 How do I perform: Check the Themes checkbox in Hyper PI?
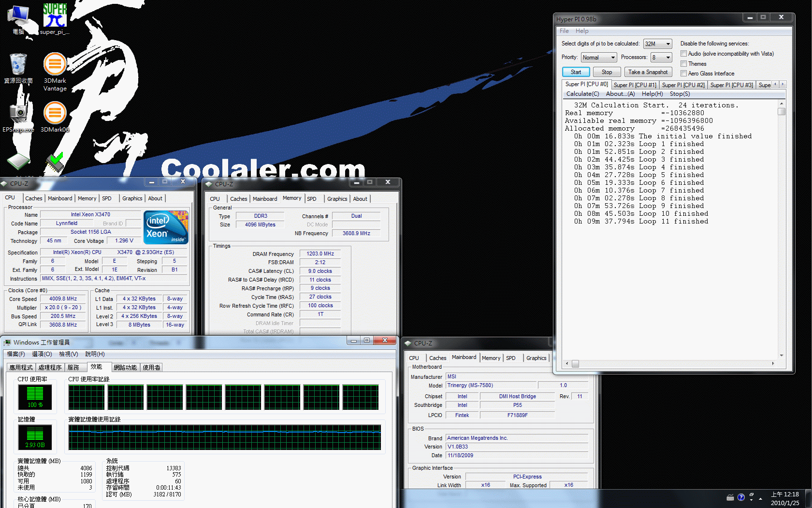[683, 64]
